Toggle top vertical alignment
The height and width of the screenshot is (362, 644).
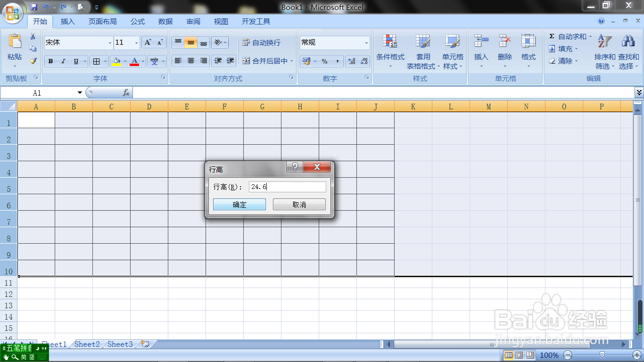click(x=178, y=42)
